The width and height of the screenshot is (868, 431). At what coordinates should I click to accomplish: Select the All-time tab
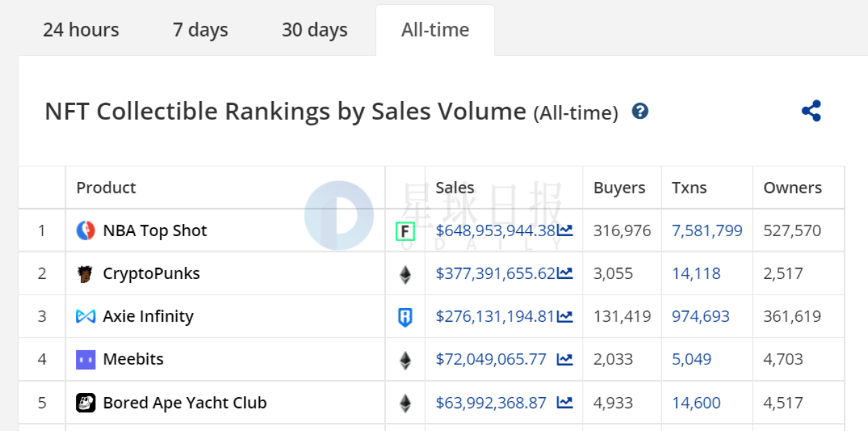[435, 30]
